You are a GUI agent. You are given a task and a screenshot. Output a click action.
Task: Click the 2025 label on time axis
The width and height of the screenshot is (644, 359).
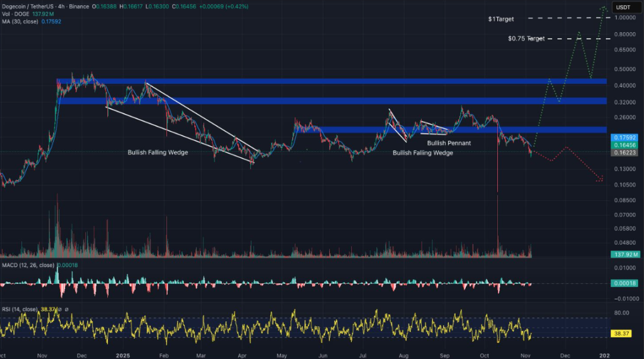pyautogui.click(x=122, y=354)
